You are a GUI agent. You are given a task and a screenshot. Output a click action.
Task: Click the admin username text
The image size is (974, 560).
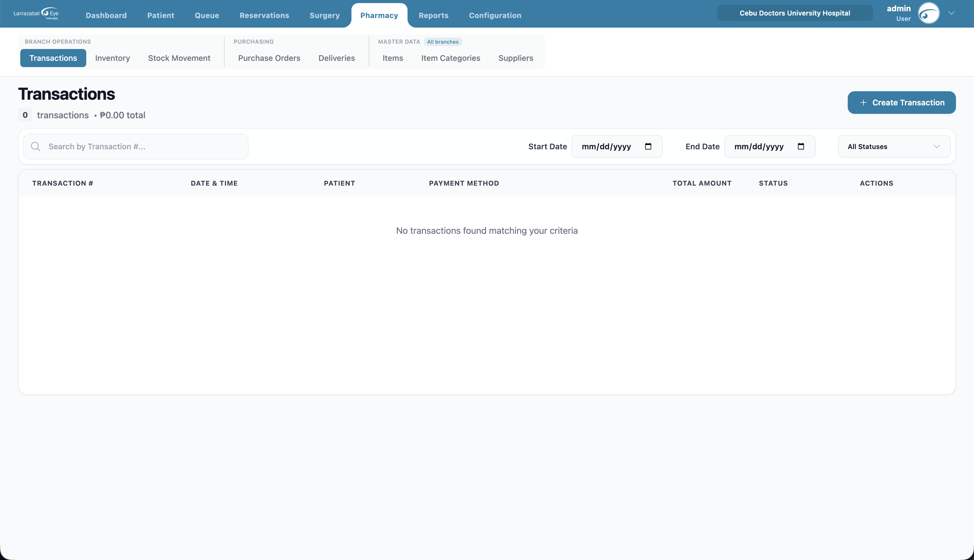898,8
